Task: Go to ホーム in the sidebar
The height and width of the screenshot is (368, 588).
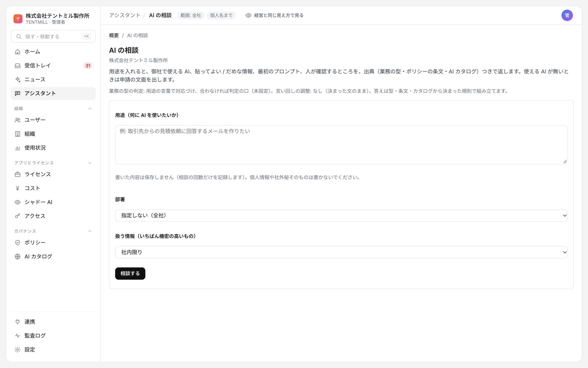Action: 53,52
